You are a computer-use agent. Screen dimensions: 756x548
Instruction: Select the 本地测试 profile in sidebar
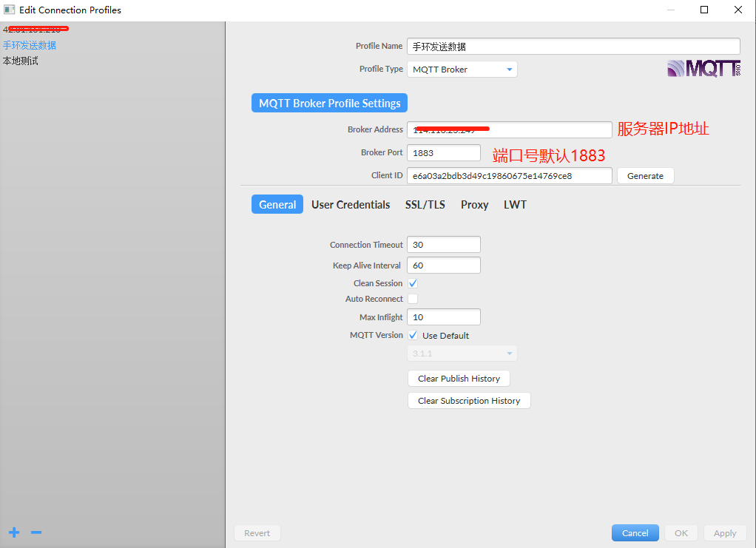[x=20, y=60]
